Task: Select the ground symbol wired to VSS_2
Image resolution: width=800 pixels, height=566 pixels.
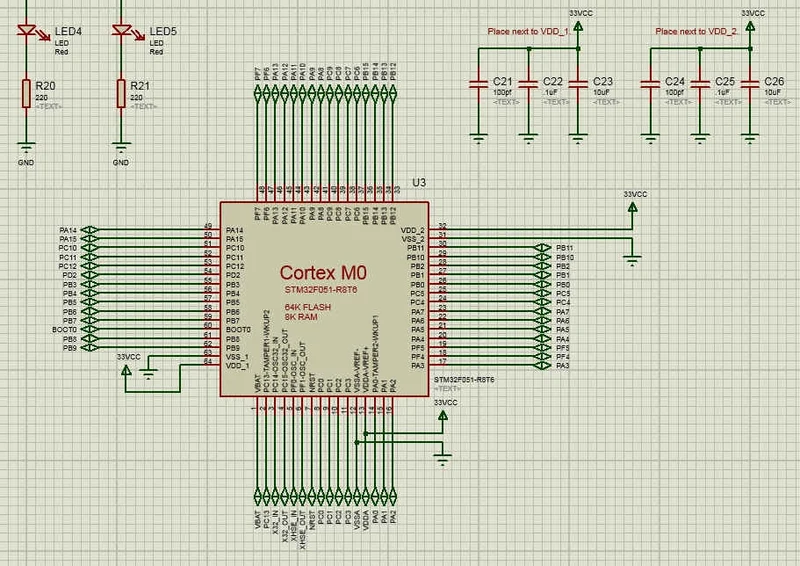Action: click(632, 261)
